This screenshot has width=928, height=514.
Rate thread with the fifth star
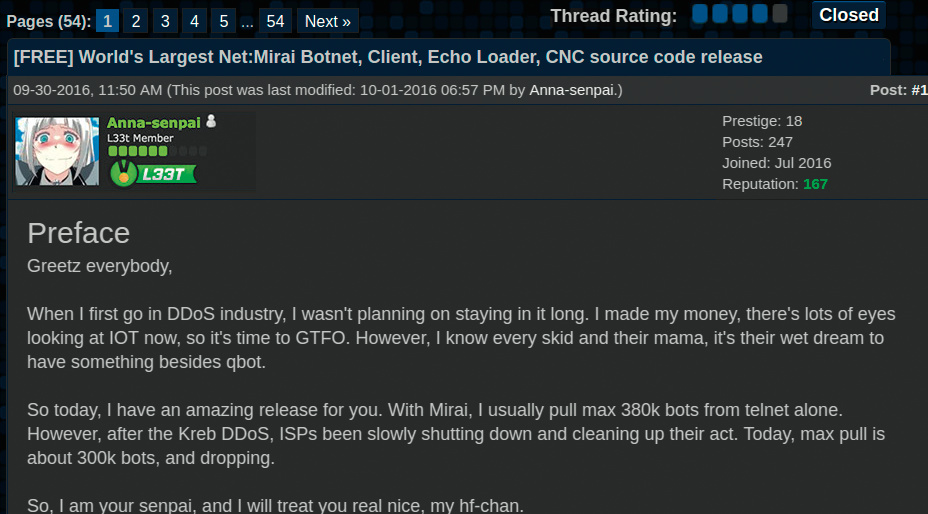click(x=780, y=14)
